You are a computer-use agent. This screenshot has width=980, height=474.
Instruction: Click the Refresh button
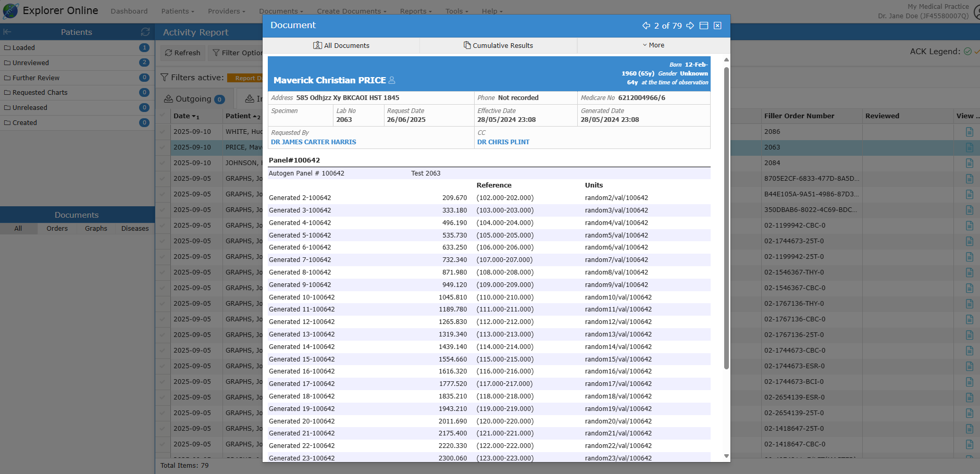(183, 53)
